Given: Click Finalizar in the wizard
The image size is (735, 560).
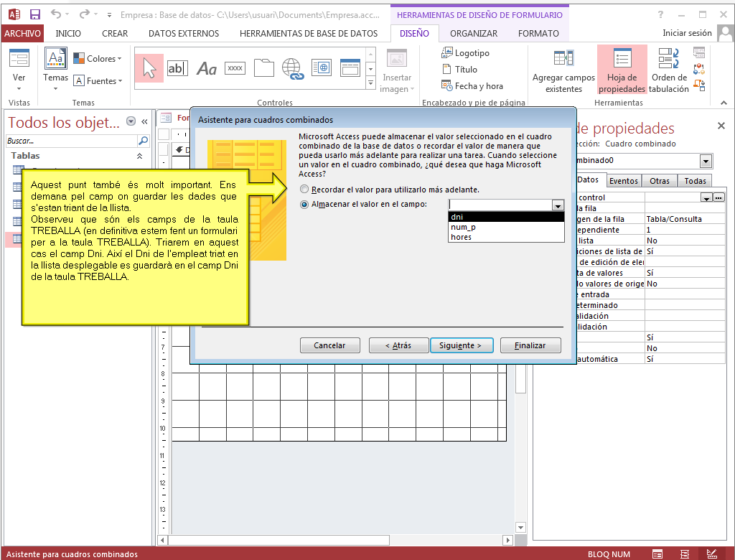Looking at the screenshot, I should click(530, 345).
